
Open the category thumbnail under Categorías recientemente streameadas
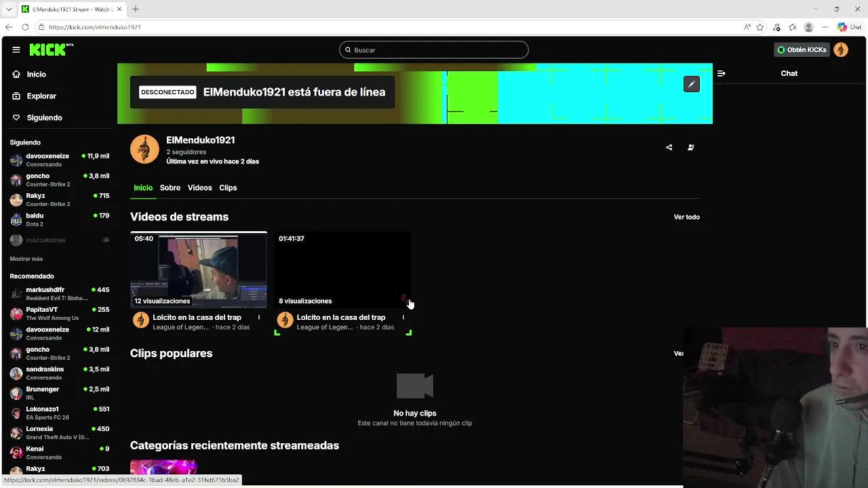tap(163, 467)
